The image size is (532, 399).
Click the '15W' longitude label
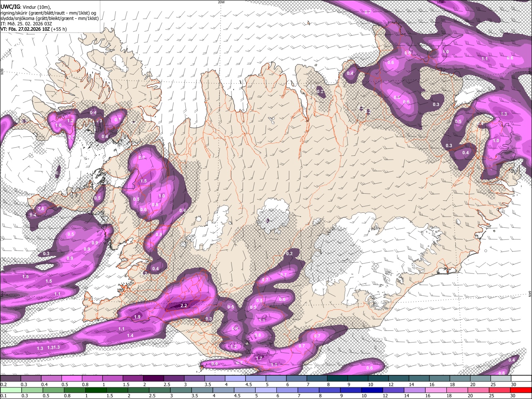(x=441, y=2)
